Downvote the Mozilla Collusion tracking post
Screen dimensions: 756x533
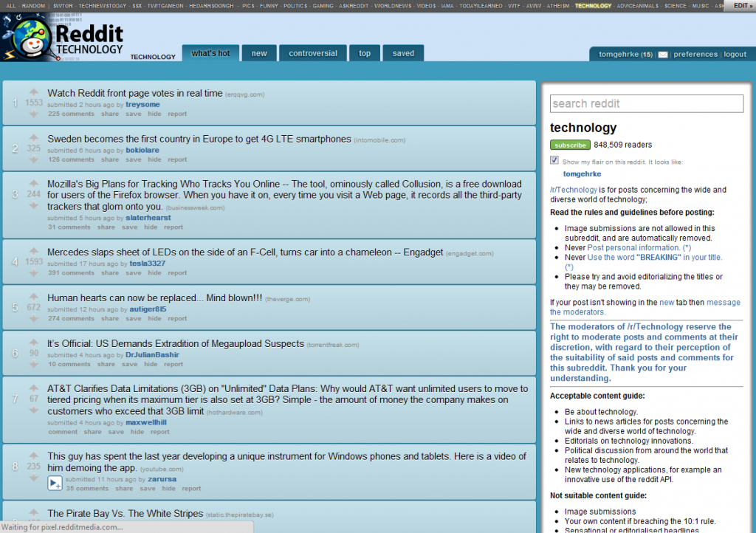(33, 206)
